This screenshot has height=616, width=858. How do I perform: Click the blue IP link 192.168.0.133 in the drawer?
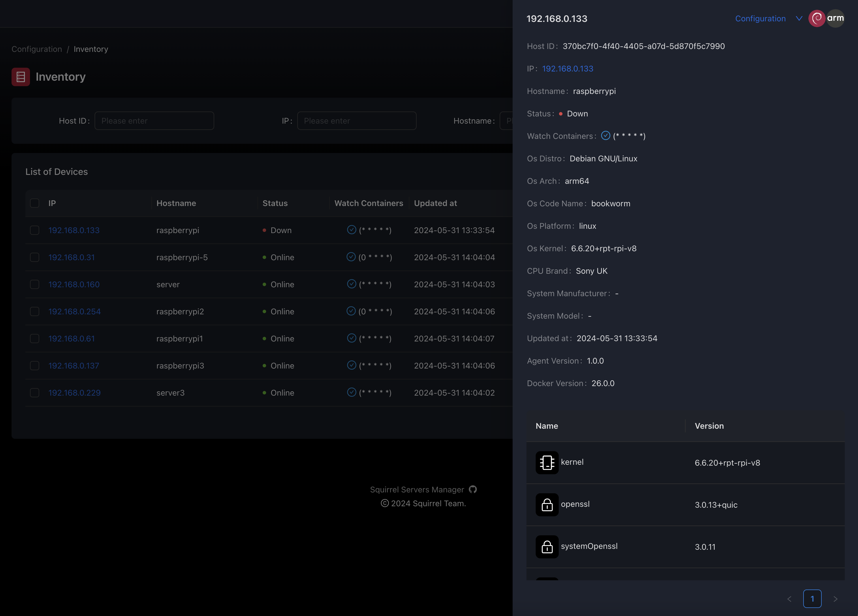tap(567, 69)
